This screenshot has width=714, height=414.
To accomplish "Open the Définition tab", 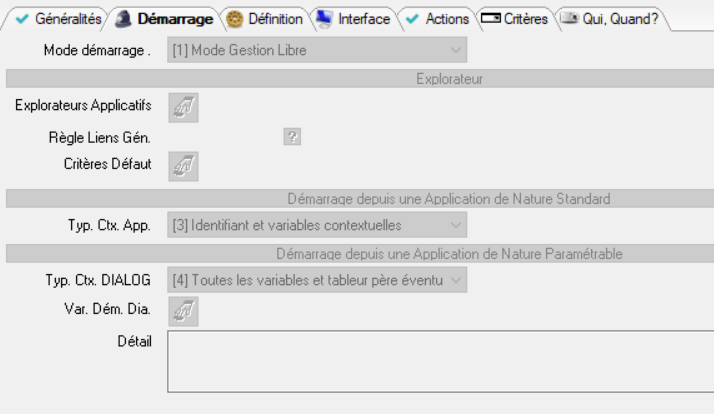I will [x=265, y=19].
